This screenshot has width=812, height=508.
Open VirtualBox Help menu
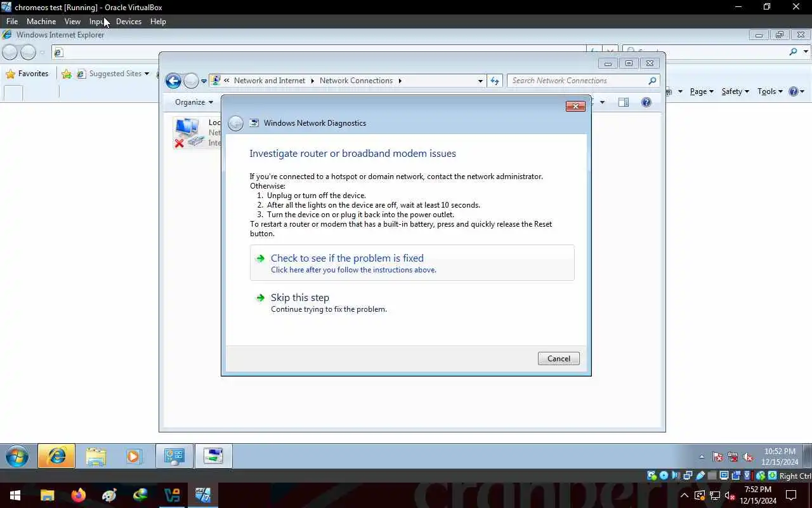pyautogui.click(x=158, y=22)
